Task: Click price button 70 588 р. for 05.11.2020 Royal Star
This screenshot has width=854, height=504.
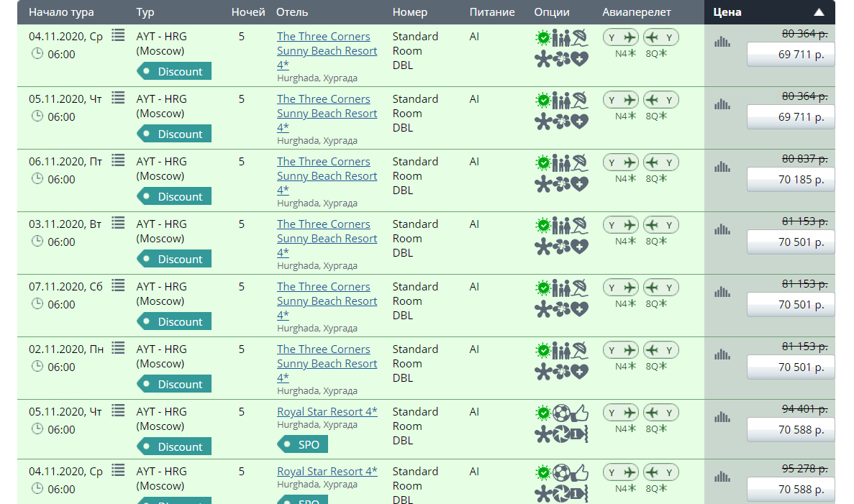Action: [x=790, y=430]
